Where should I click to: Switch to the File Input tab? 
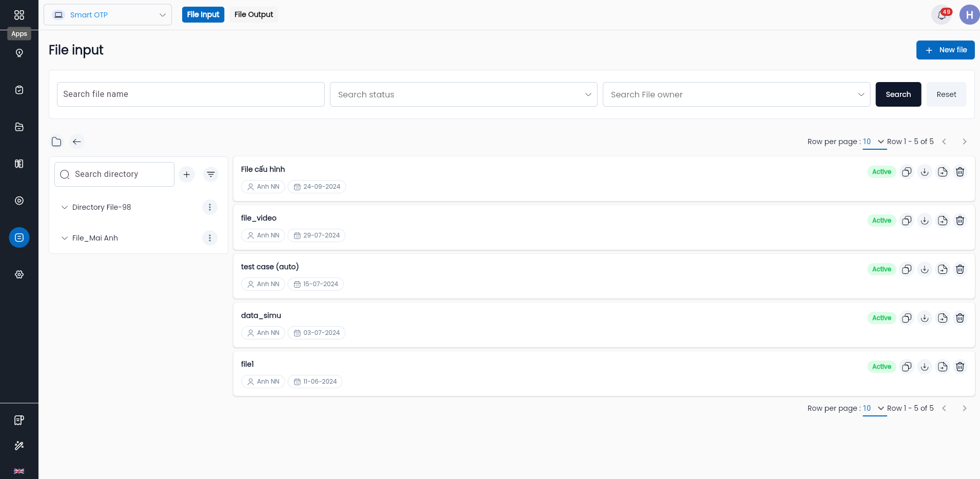point(203,14)
